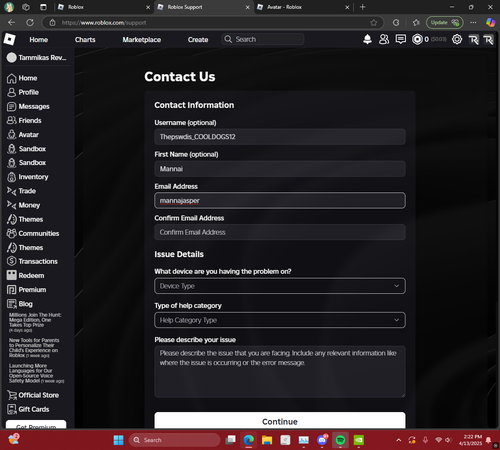The height and width of the screenshot is (450, 500).
Task: Show hidden system tray icons
Action: [x=398, y=440]
